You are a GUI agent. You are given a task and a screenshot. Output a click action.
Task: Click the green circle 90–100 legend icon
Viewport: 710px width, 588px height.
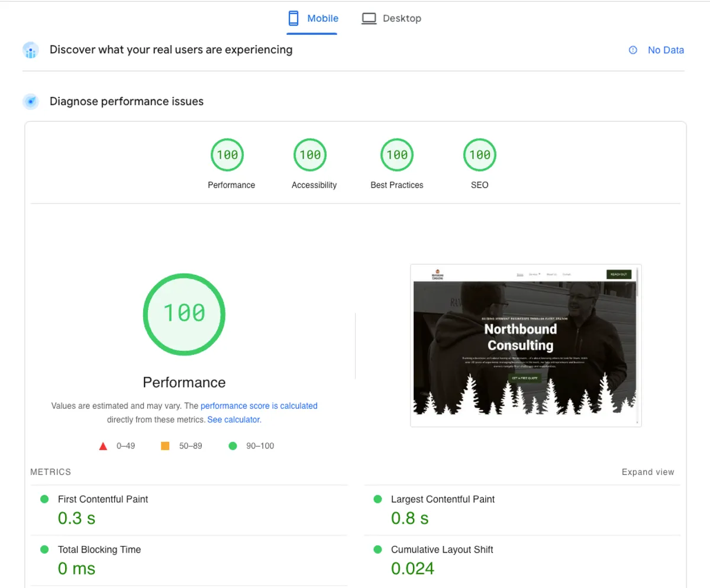(x=233, y=445)
